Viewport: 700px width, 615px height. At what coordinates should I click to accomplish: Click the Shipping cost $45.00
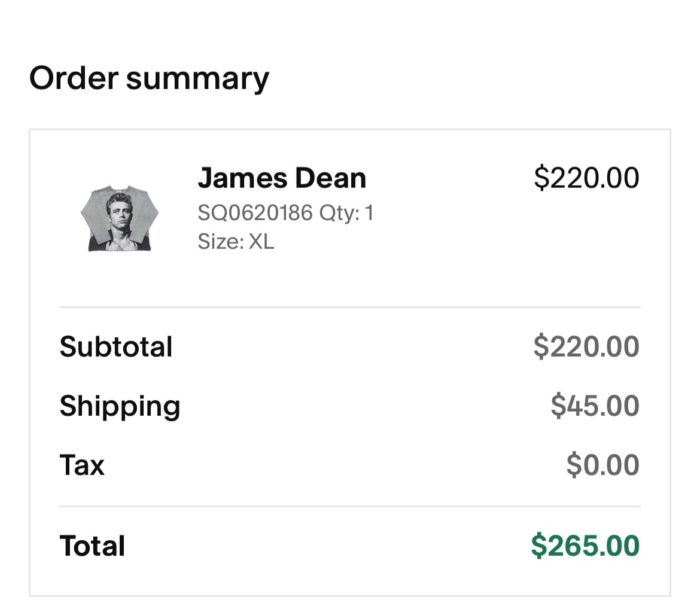click(595, 406)
